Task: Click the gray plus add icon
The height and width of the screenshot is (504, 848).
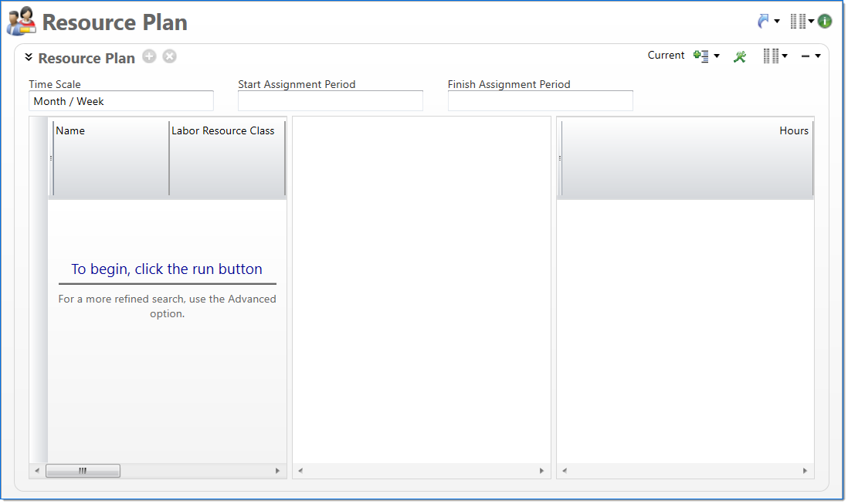Action: coord(149,56)
